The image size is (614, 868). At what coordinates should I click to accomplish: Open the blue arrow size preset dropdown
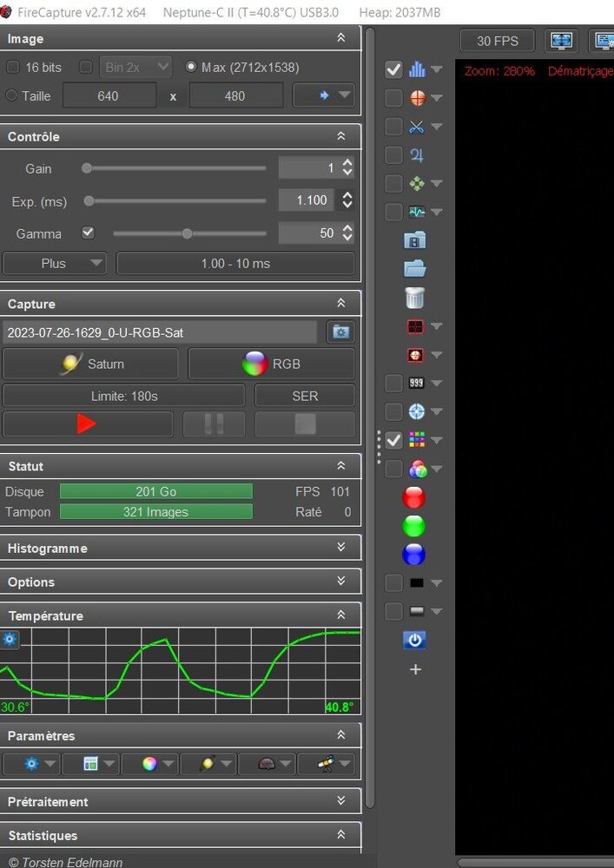(323, 95)
